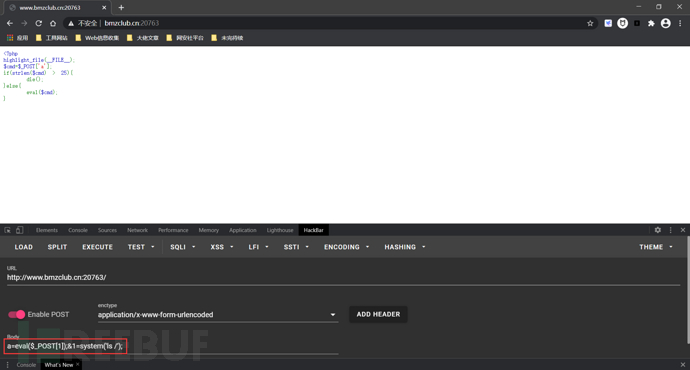Switch to the Application tab

coord(242,230)
